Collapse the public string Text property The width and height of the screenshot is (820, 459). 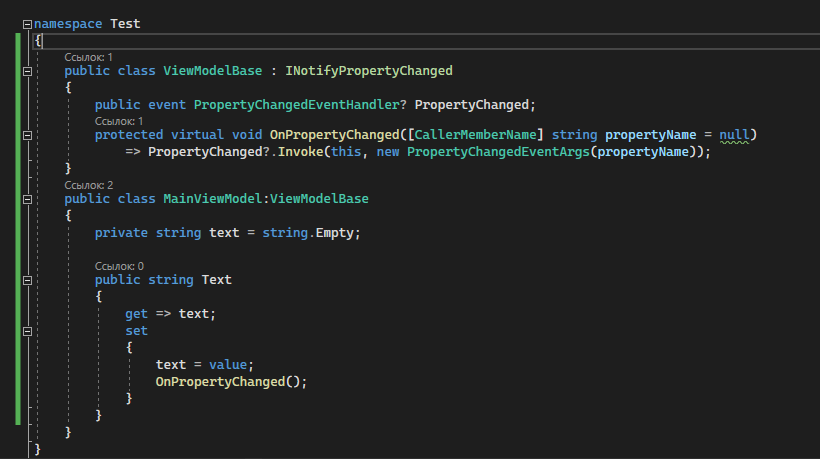tap(27, 280)
